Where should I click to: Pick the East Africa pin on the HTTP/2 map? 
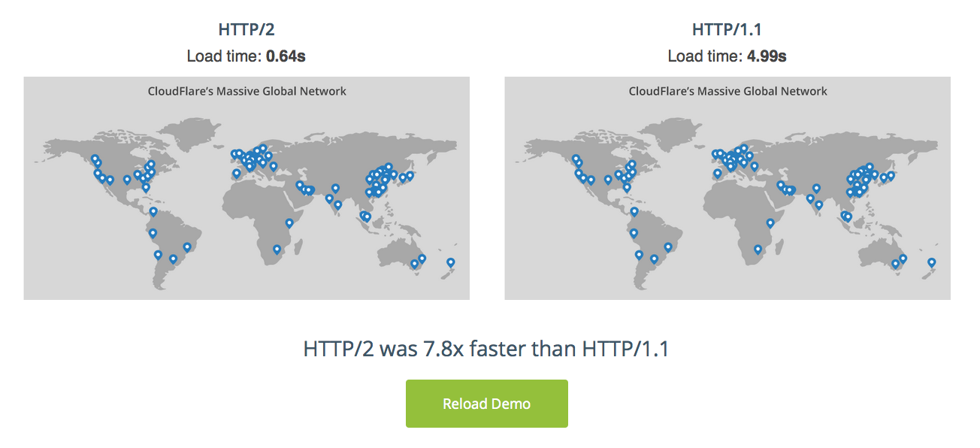click(289, 222)
